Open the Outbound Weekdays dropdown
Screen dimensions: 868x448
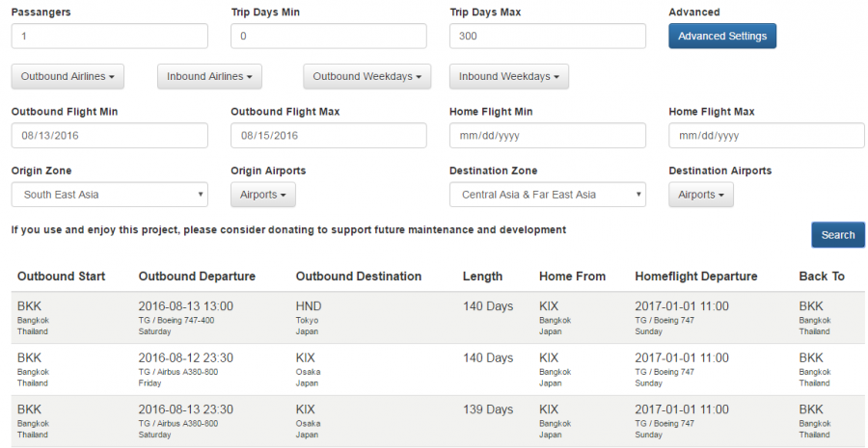[366, 76]
